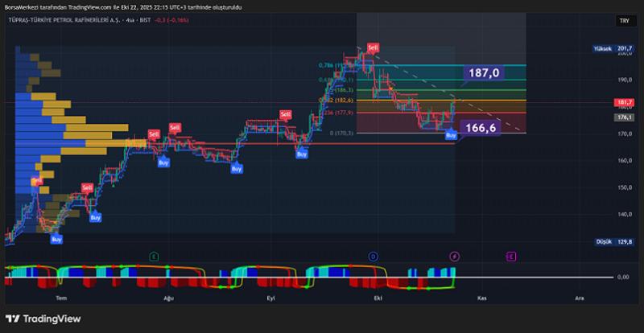Click the lowest Buy marker at far left

(x=56, y=239)
